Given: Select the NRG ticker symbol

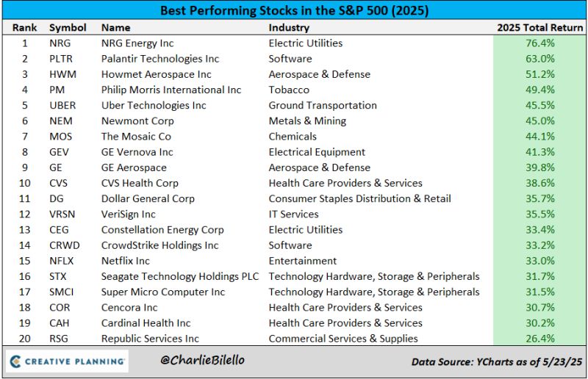Looking at the screenshot, I should pyautogui.click(x=60, y=43).
